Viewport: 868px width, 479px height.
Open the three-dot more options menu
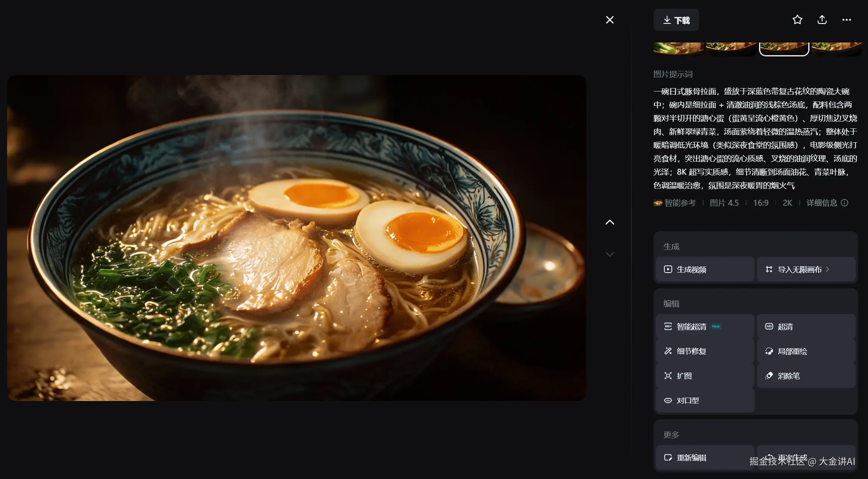(846, 20)
